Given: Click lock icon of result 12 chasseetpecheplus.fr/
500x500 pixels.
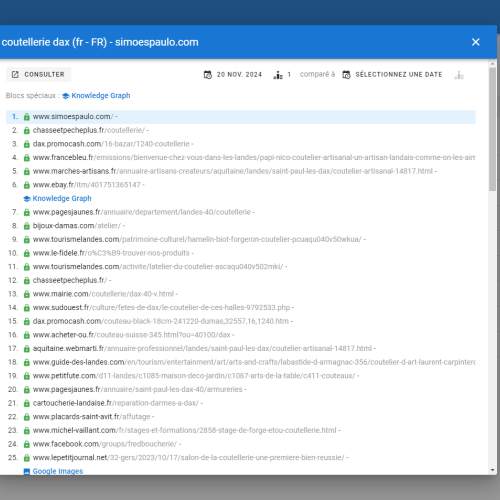Looking at the screenshot, I should (27, 281).
